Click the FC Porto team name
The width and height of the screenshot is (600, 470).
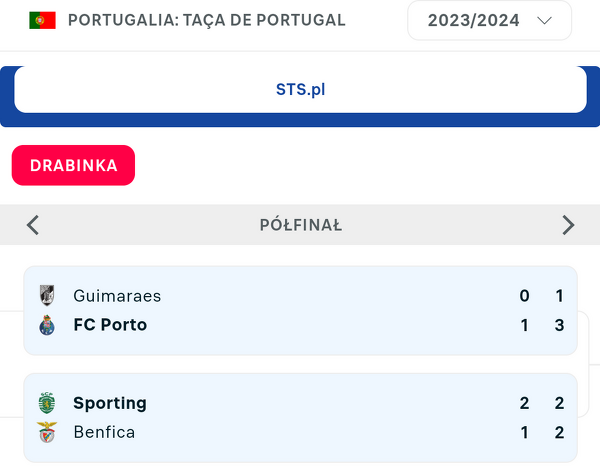coord(110,325)
